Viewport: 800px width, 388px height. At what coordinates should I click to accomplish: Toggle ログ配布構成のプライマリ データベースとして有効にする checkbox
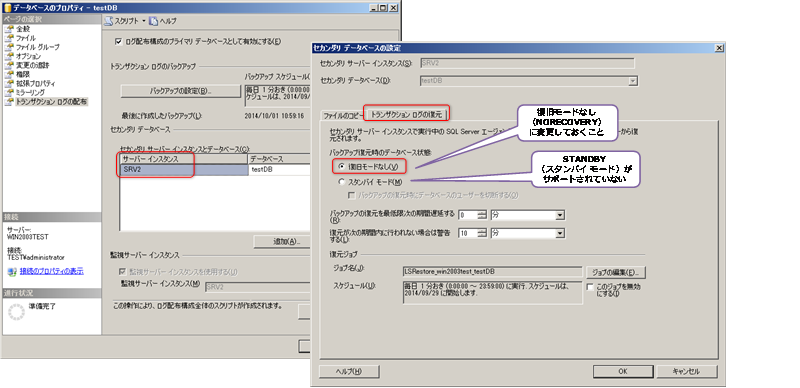click(119, 42)
